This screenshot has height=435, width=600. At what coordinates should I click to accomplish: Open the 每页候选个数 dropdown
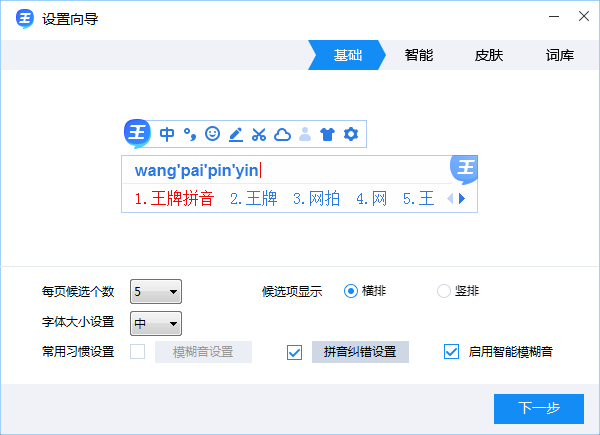pyautogui.click(x=157, y=292)
